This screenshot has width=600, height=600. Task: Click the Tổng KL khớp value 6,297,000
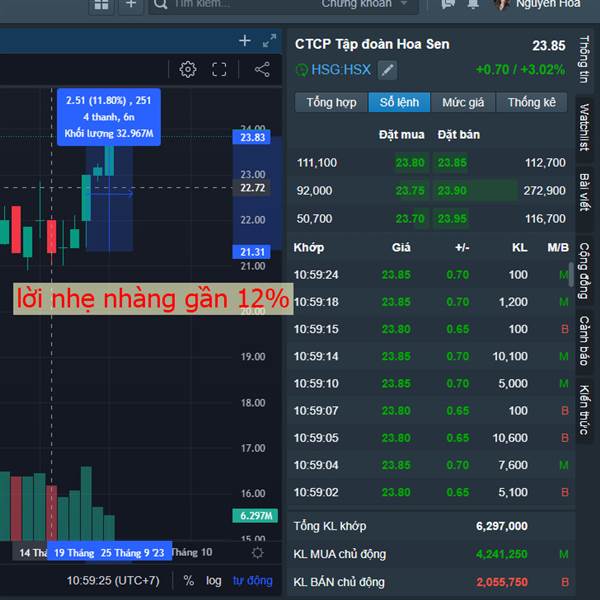(x=502, y=526)
